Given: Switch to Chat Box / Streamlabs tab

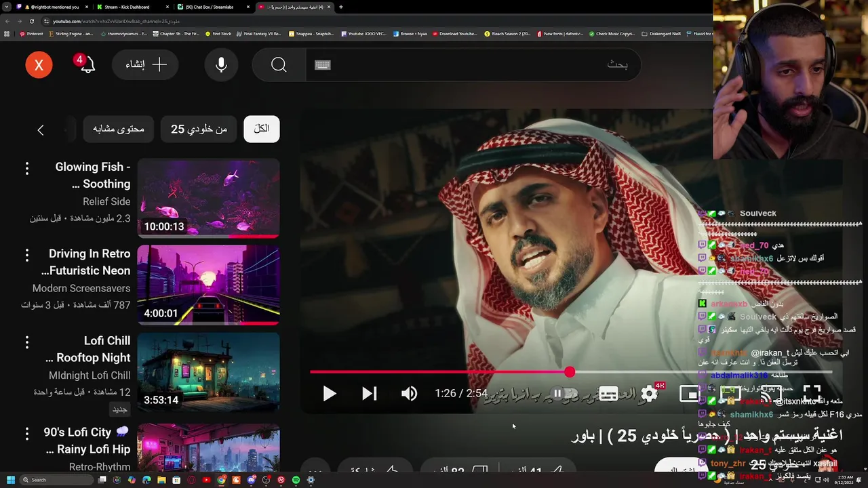Looking at the screenshot, I should (212, 7).
